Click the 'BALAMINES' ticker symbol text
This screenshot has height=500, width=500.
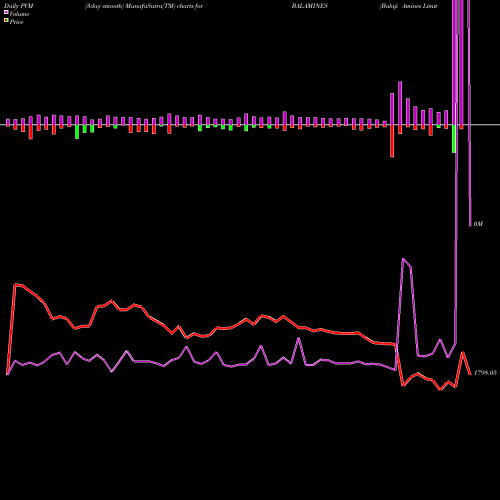[310, 6]
